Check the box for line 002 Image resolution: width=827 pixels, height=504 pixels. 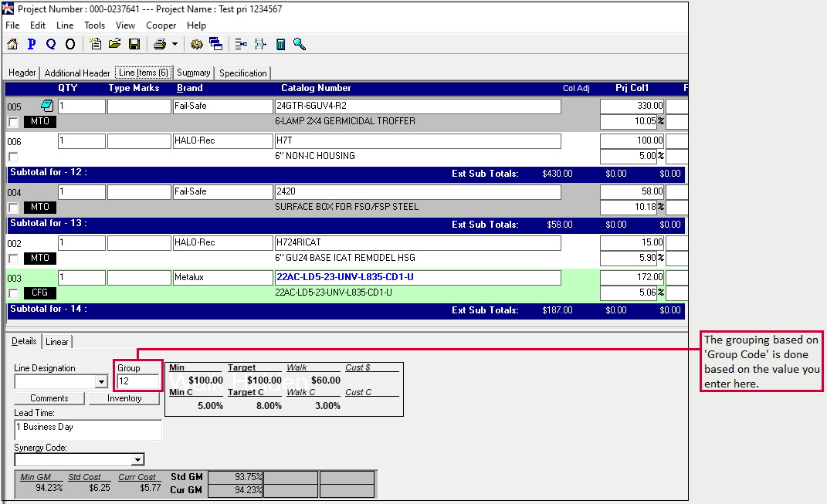point(14,259)
